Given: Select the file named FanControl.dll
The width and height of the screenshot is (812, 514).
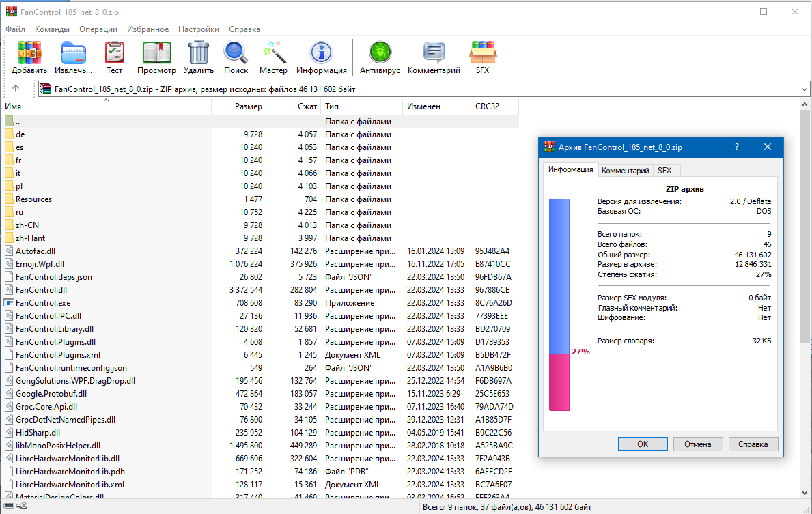Looking at the screenshot, I should [42, 290].
